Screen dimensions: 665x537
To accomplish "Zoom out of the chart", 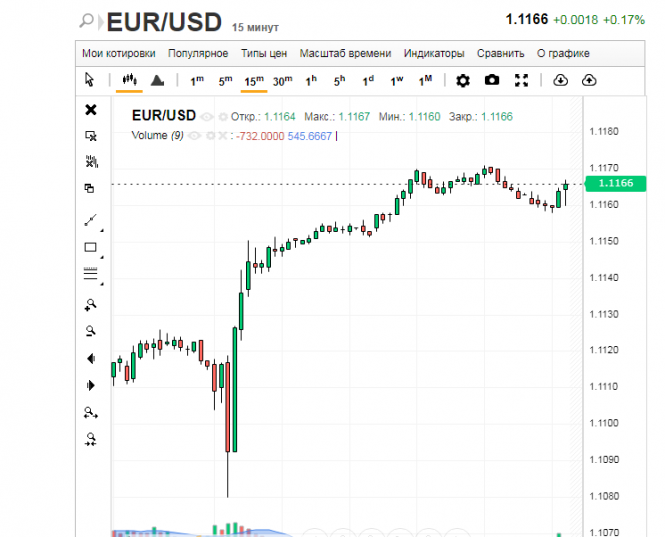I will (90, 331).
